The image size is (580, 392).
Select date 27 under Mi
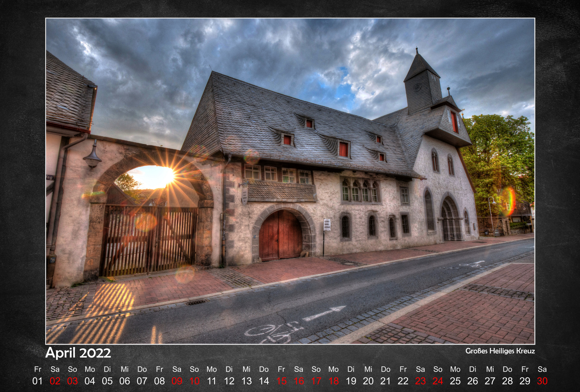[x=490, y=381]
